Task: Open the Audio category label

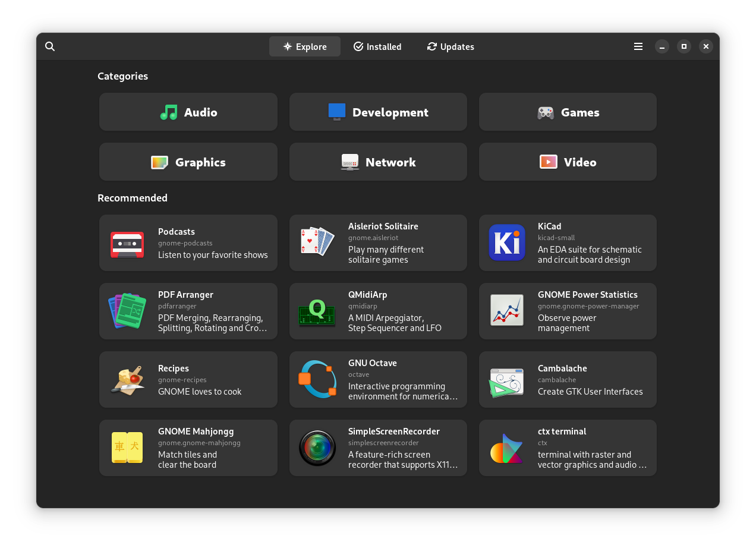Action: pyautogui.click(x=200, y=112)
